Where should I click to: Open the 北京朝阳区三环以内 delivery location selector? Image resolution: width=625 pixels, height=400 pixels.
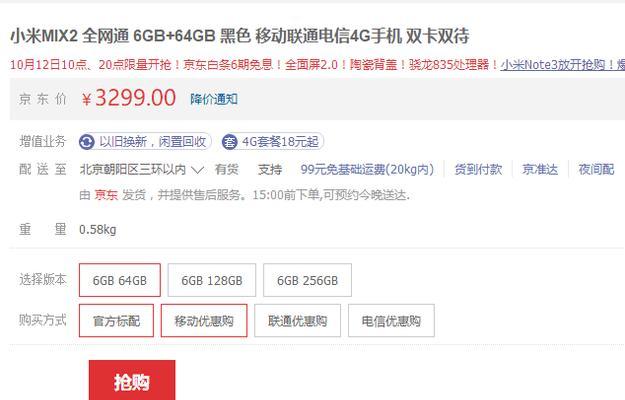point(142,170)
